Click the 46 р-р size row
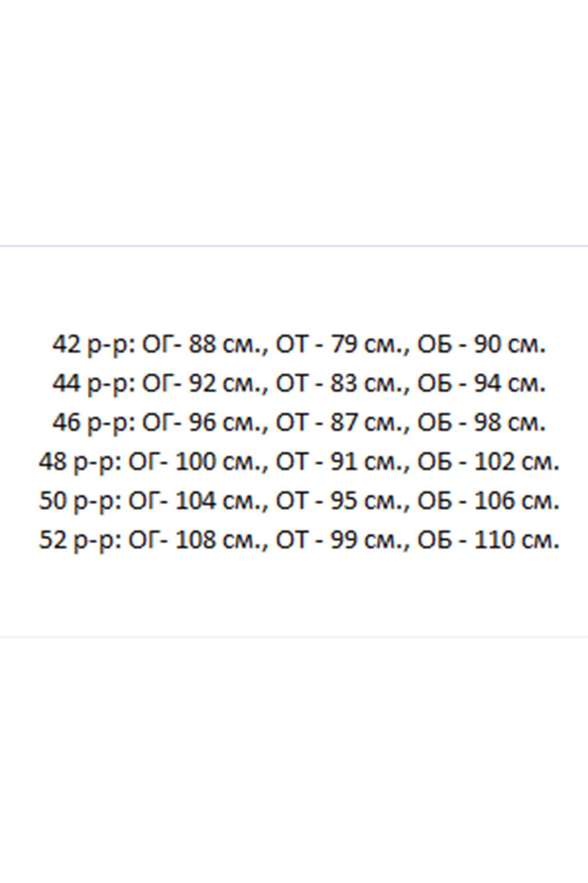 [x=299, y=423]
